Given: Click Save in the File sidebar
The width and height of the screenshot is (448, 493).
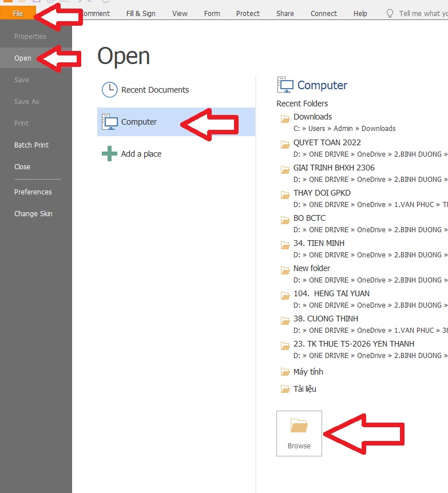Looking at the screenshot, I should (x=21, y=80).
